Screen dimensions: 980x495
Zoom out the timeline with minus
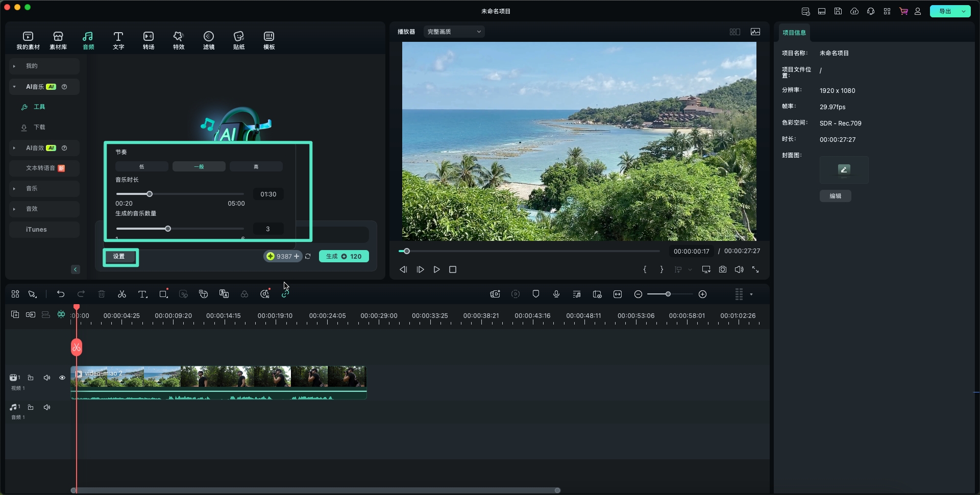click(x=638, y=294)
